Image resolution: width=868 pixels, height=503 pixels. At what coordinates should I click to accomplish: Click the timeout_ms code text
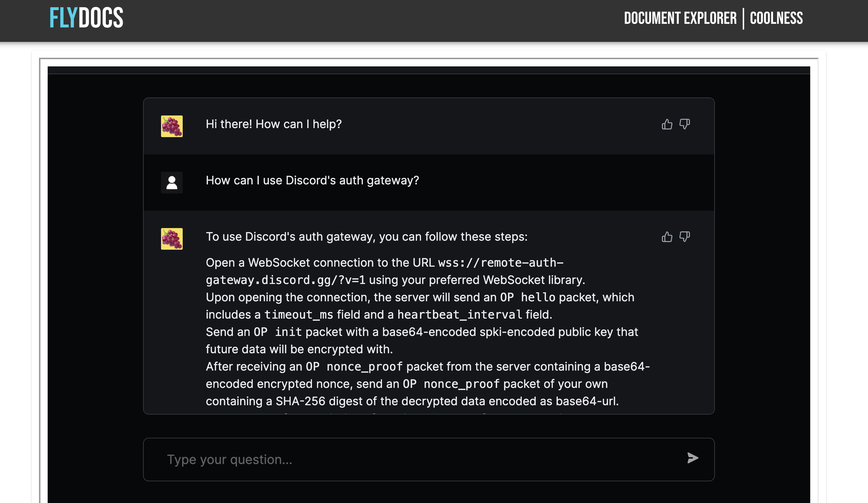(x=299, y=315)
